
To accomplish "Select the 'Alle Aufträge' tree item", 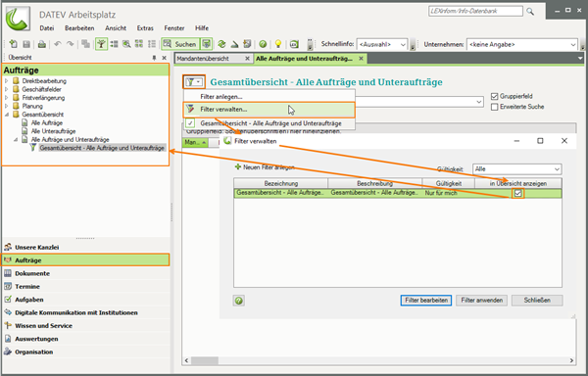I will pos(47,122).
